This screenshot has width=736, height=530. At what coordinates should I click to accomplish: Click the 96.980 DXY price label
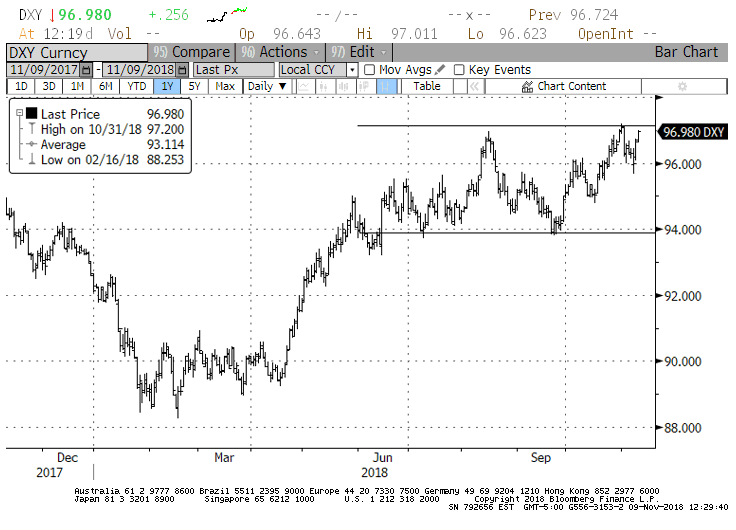693,132
